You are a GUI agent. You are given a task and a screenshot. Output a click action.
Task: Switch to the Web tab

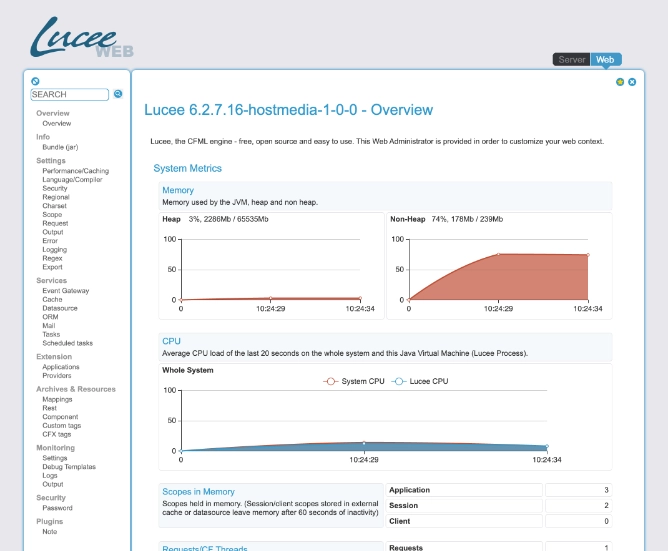pos(605,60)
